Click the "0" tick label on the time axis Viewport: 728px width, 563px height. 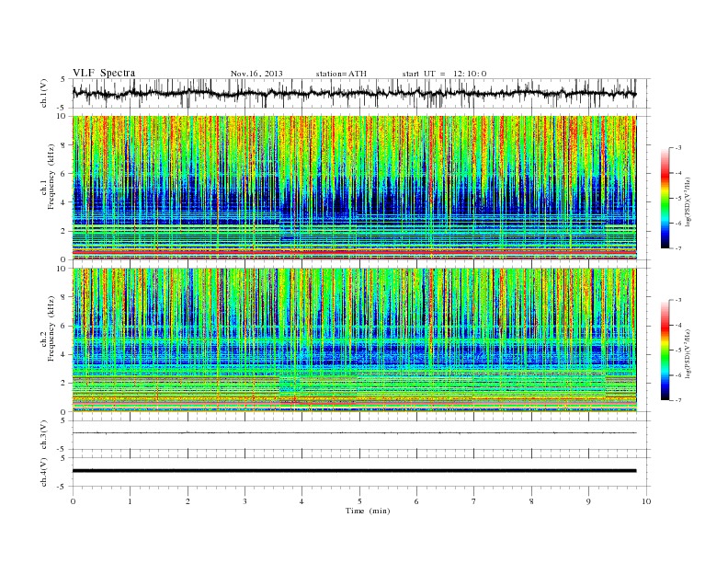click(x=73, y=501)
